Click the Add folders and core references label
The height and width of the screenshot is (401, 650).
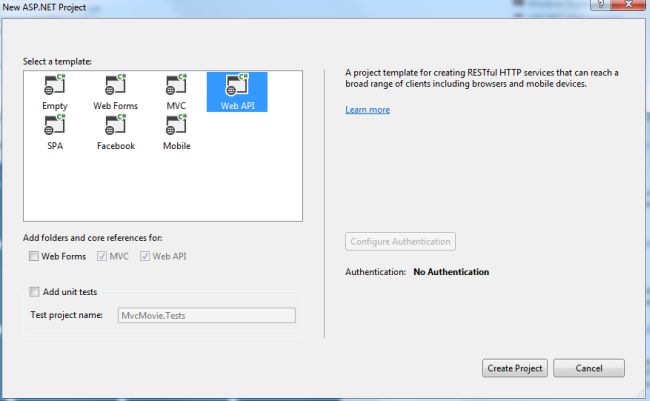pyautogui.click(x=92, y=238)
